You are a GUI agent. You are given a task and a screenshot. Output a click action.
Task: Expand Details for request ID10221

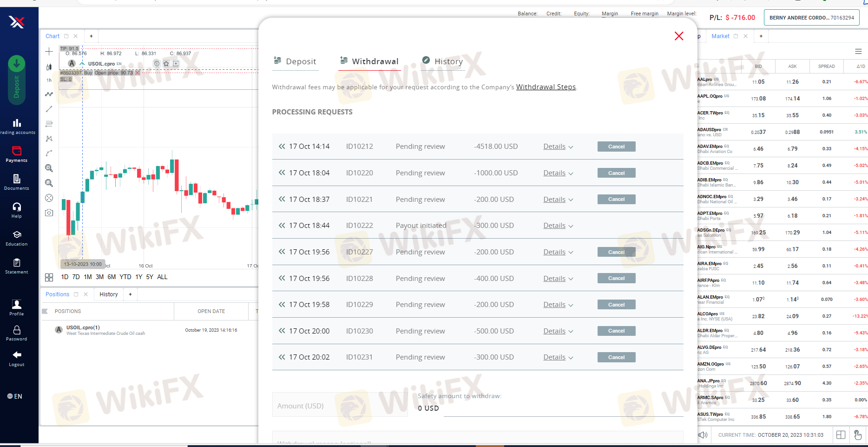click(558, 200)
